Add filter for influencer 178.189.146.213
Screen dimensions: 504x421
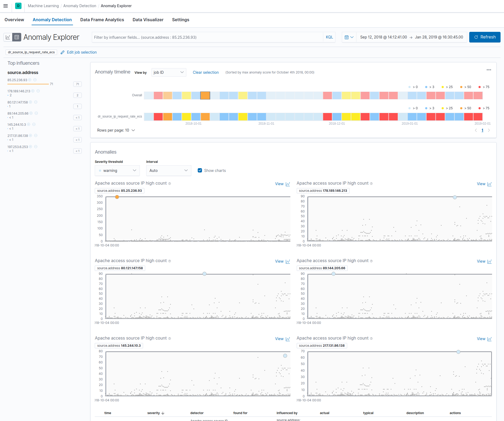33,91
